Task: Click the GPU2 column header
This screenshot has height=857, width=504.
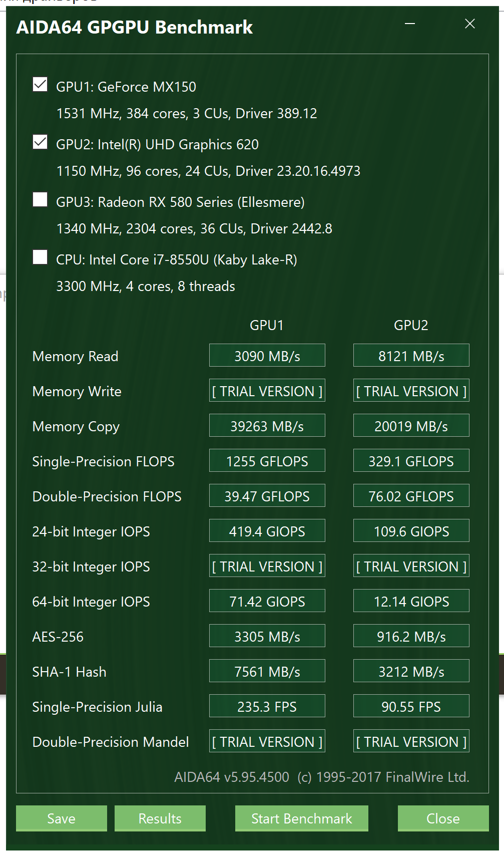Action: [411, 325]
